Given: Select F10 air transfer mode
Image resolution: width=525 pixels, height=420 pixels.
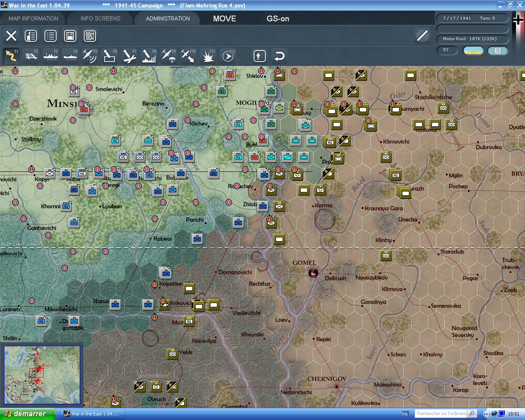Looking at the screenshot, I should (188, 56).
